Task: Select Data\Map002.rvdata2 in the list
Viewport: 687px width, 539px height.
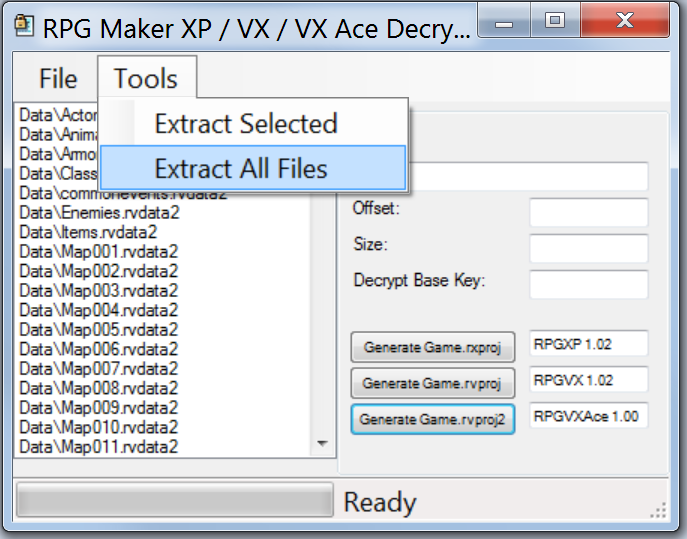Action: click(x=99, y=271)
